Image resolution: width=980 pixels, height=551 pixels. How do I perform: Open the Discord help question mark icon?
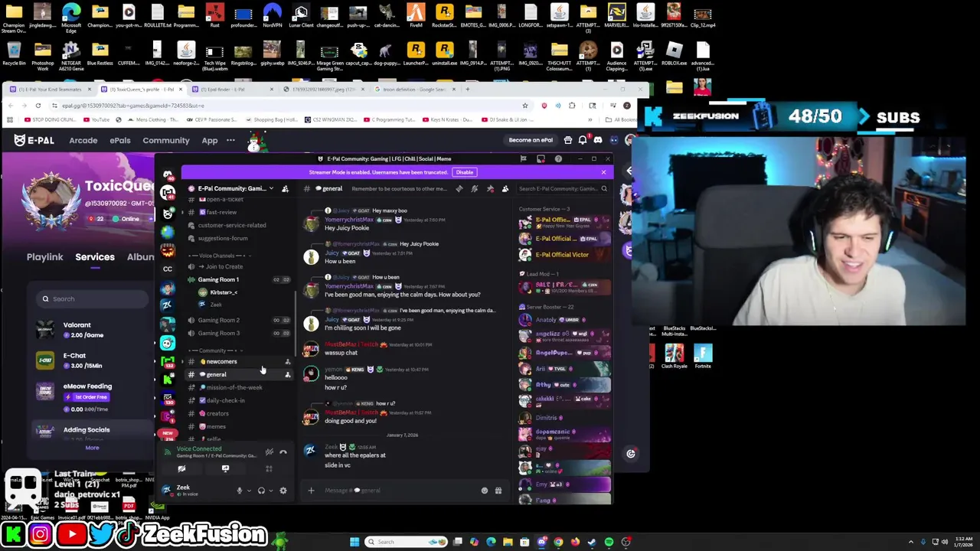coord(558,158)
